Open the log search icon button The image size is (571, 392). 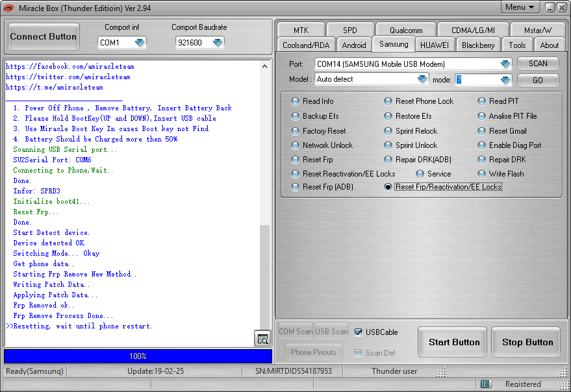262,339
